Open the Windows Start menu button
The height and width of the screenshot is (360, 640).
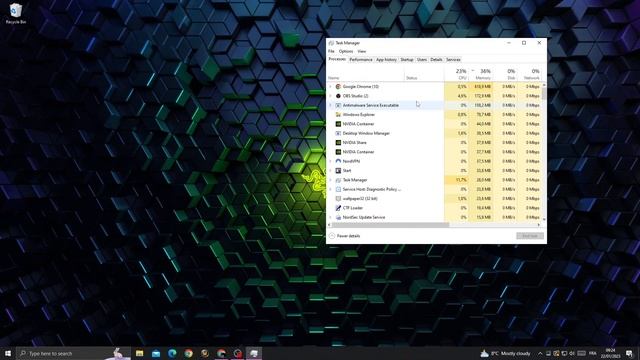[8, 353]
